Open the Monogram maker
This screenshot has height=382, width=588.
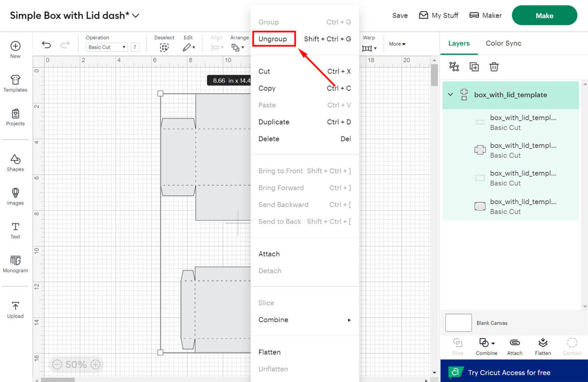point(15,263)
